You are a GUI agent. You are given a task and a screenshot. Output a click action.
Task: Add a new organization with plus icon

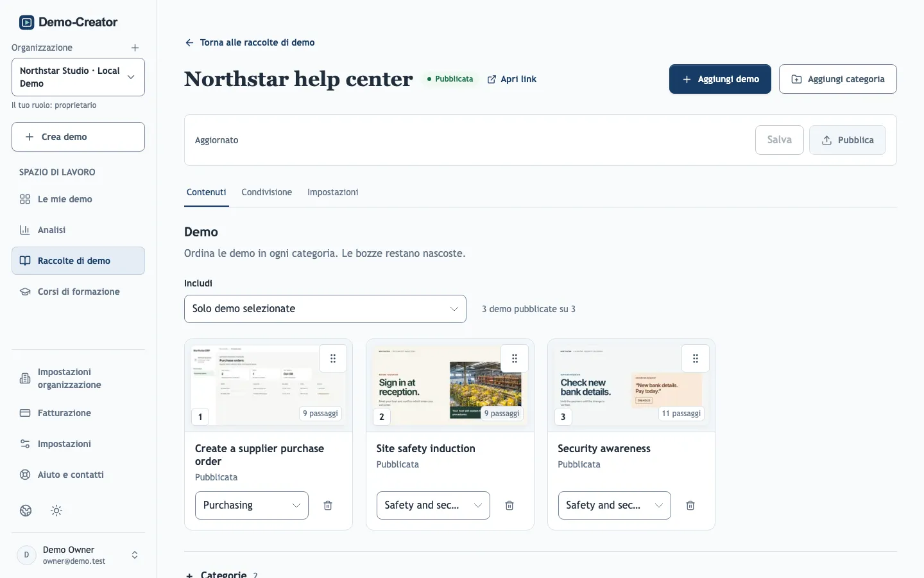tap(135, 48)
